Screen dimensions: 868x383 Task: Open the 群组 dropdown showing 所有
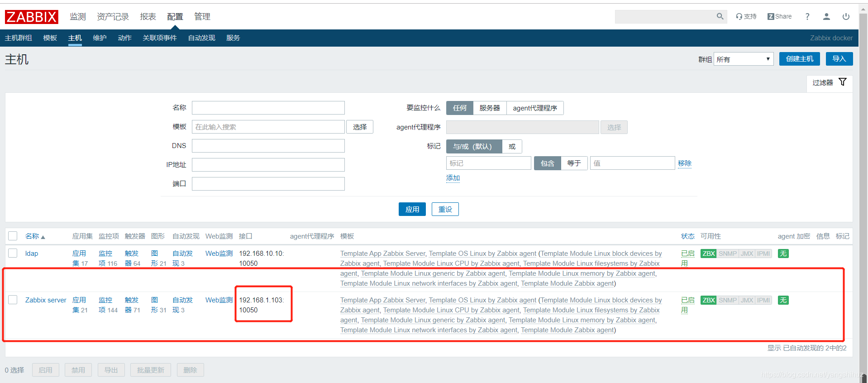744,59
